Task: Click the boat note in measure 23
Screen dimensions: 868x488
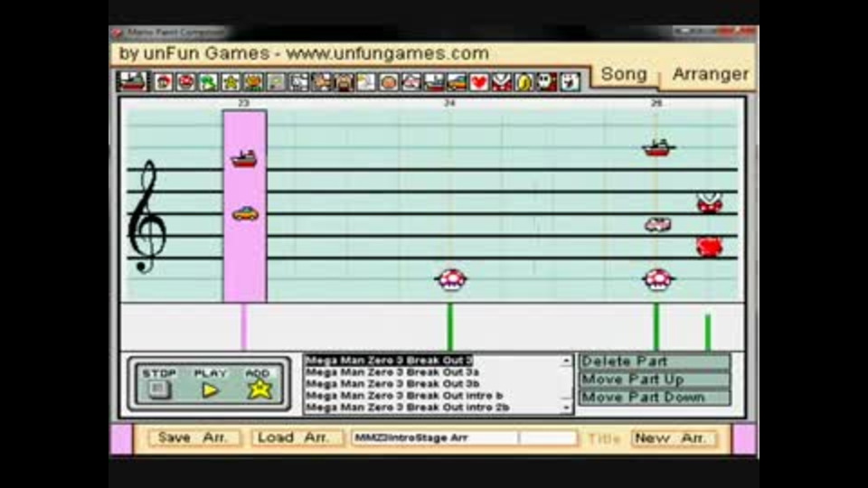Action: [x=244, y=159]
